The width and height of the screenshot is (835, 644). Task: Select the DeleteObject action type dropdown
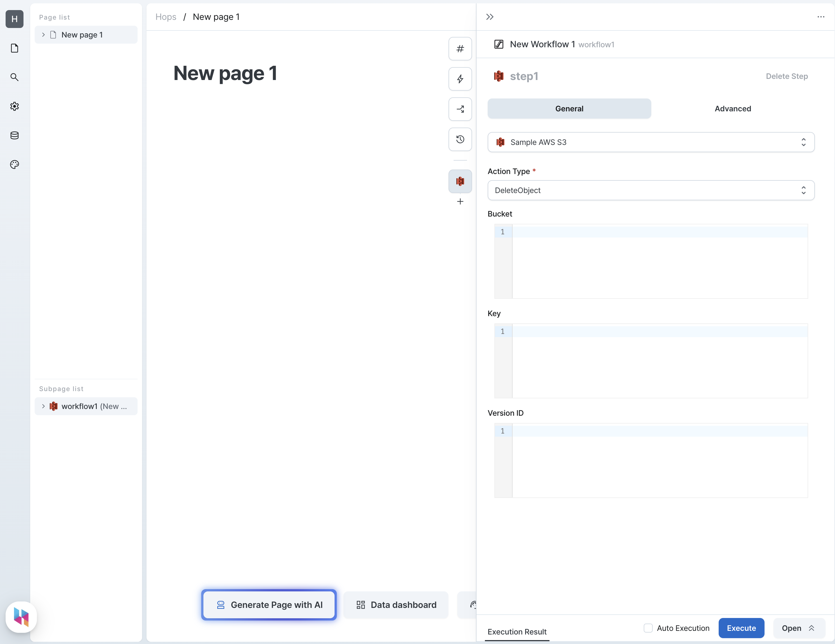coord(651,190)
